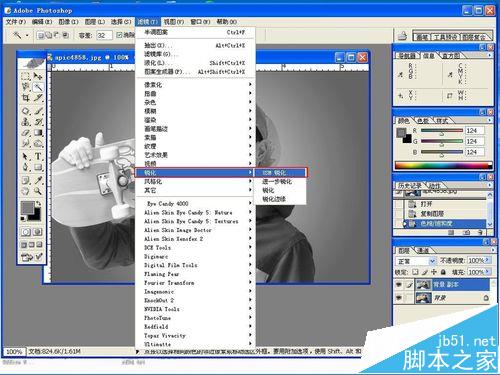Image resolution: width=500 pixels, height=375 pixels.
Task: Select the Zoom tool
Action: point(38,191)
